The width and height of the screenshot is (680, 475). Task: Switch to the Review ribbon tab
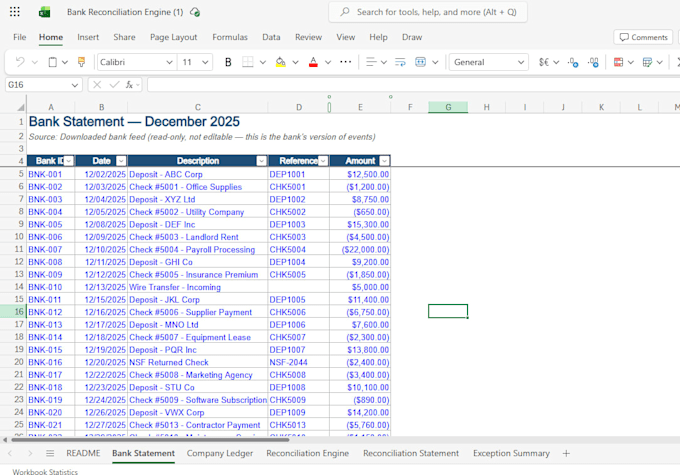[x=308, y=37]
